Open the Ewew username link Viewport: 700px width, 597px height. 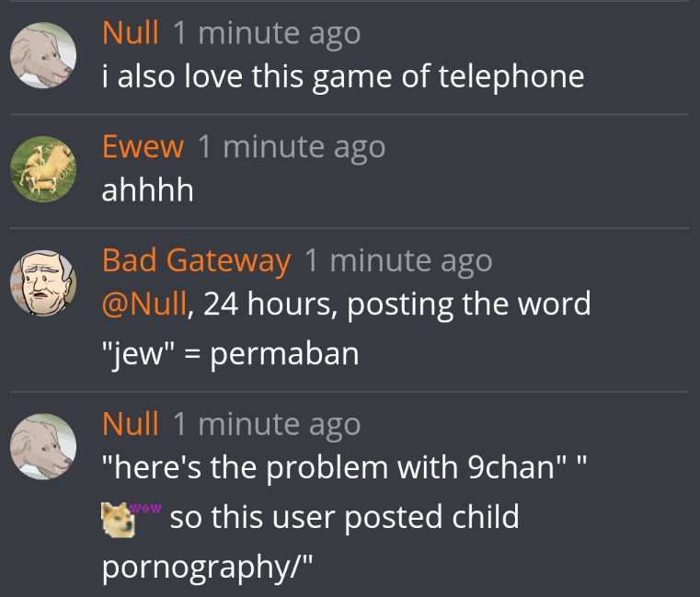pyautogui.click(x=143, y=147)
